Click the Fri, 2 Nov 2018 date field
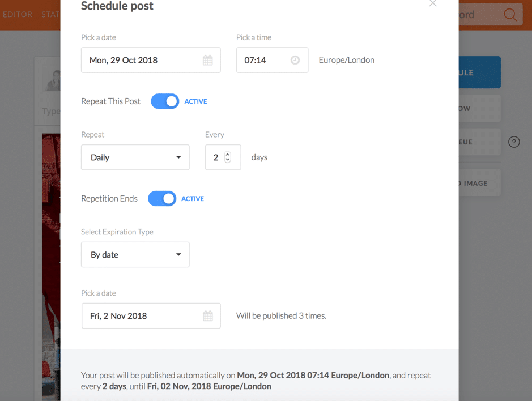This screenshot has height=401, width=532. click(151, 316)
